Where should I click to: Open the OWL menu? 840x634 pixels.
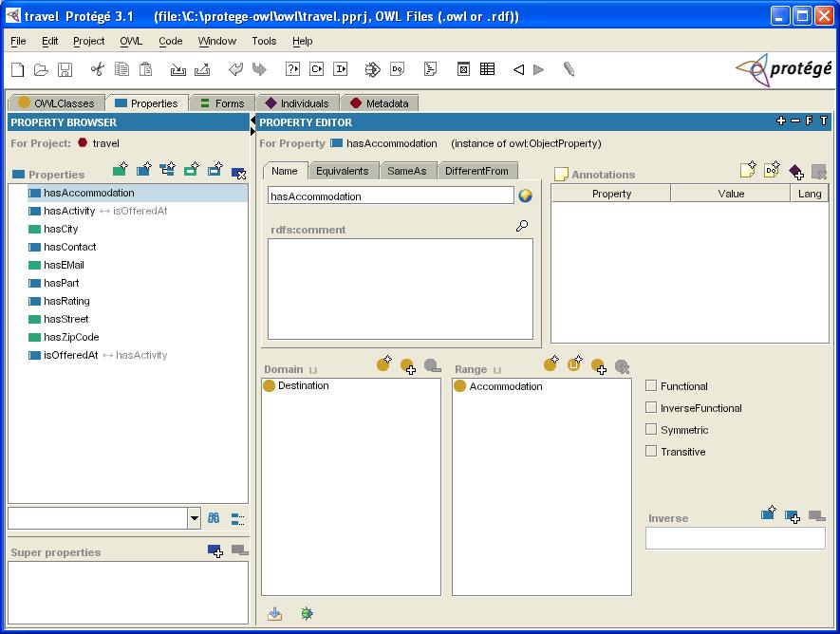[131, 41]
